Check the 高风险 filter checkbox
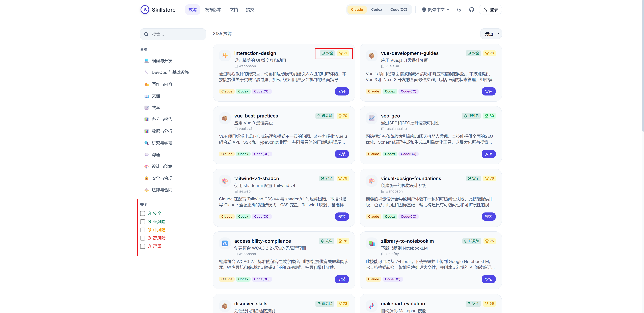 point(143,238)
